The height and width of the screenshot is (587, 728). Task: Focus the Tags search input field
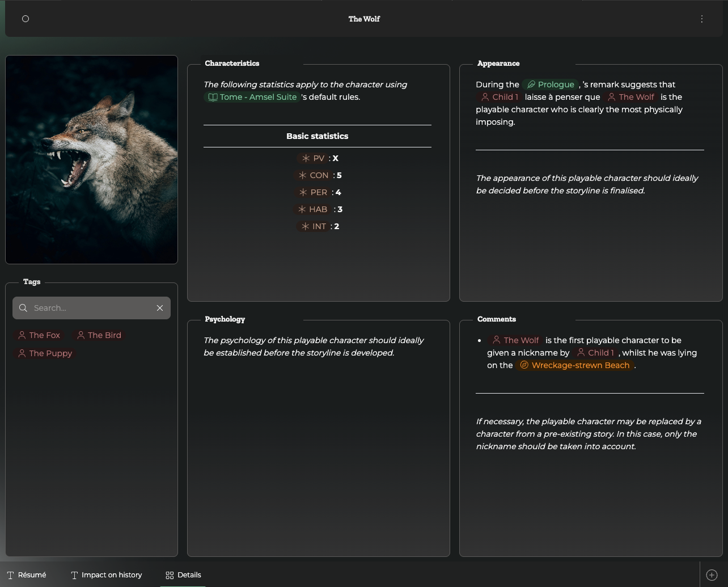91,308
